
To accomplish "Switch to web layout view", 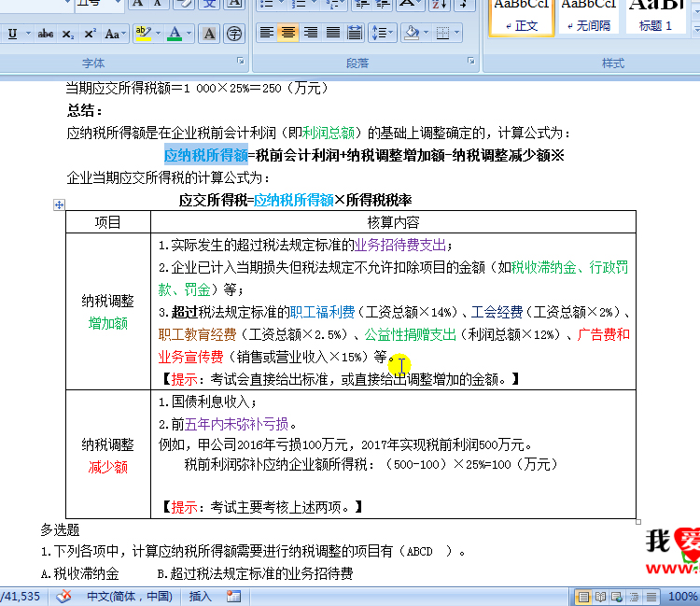I will click(618, 597).
